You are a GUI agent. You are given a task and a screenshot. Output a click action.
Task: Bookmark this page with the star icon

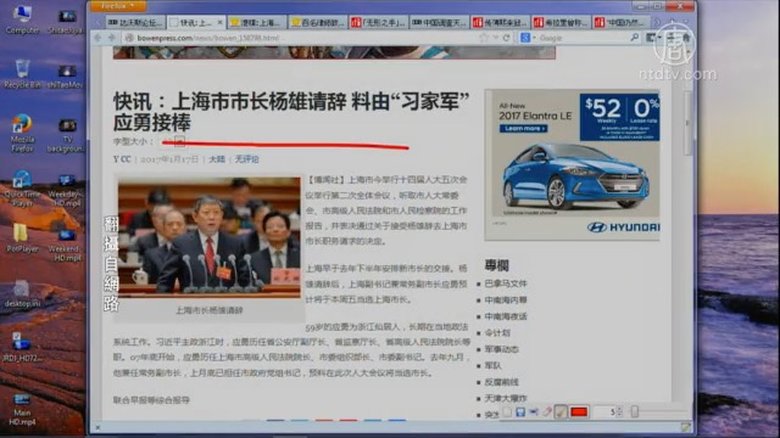tap(483, 38)
